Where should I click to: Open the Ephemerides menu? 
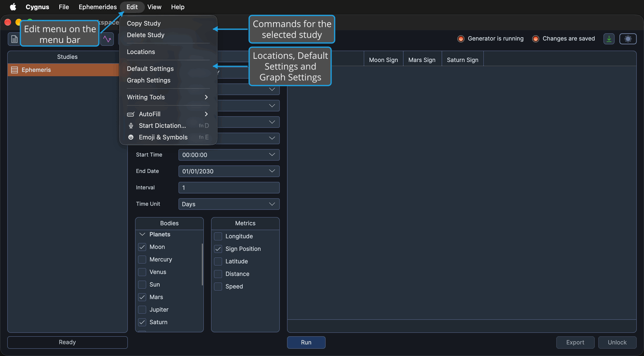tap(97, 7)
